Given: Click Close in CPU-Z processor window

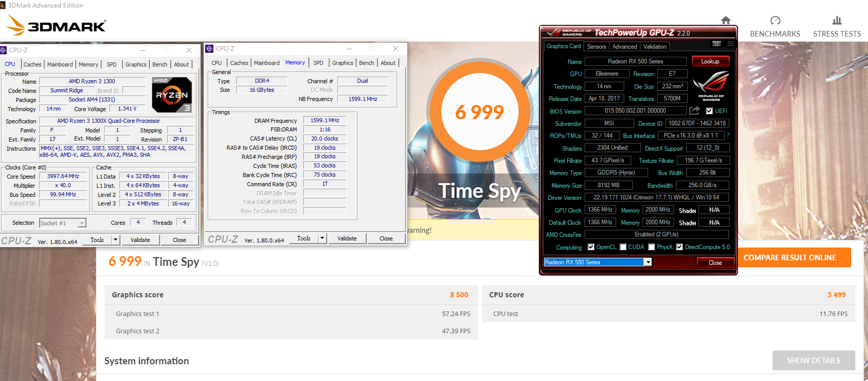Looking at the screenshot, I should (x=179, y=240).
